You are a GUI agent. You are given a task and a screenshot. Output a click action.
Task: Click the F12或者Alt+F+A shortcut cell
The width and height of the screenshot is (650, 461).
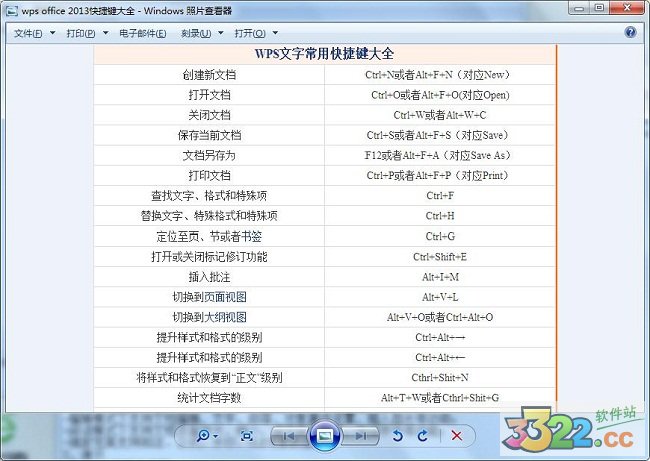click(x=440, y=155)
